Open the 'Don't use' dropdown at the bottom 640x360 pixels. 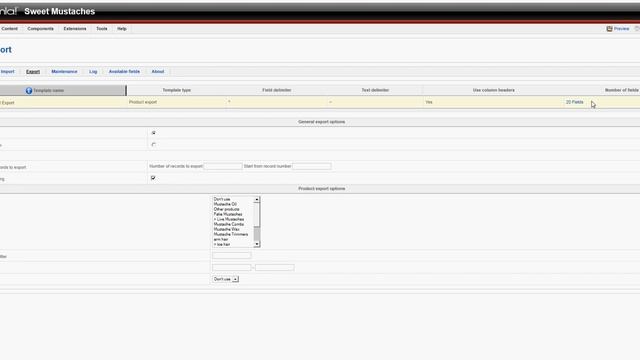click(225, 279)
